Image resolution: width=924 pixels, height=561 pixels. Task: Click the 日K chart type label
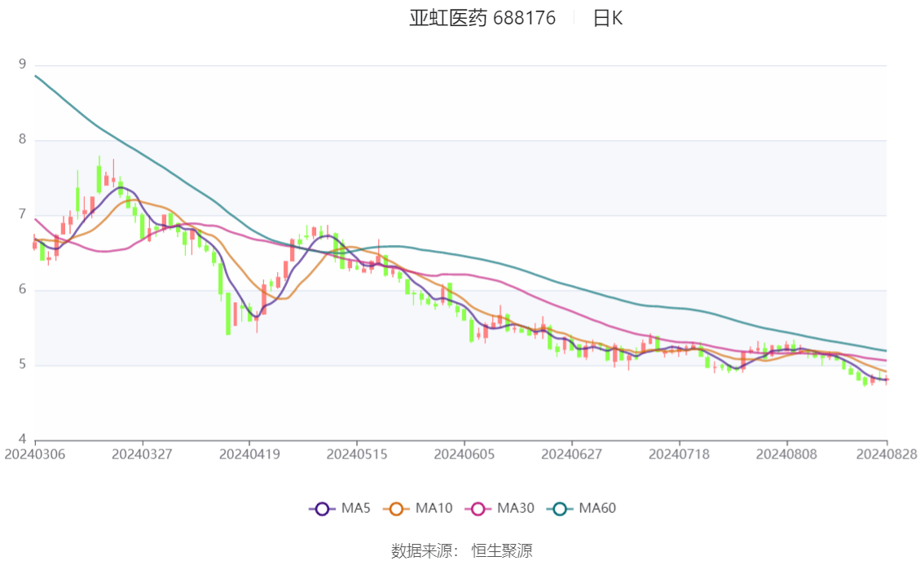point(608,18)
